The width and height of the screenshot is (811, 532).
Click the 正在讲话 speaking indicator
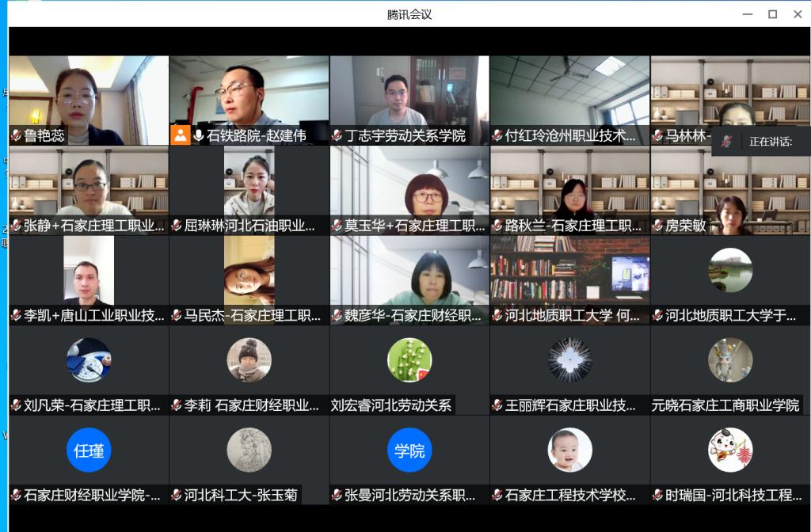click(770, 142)
